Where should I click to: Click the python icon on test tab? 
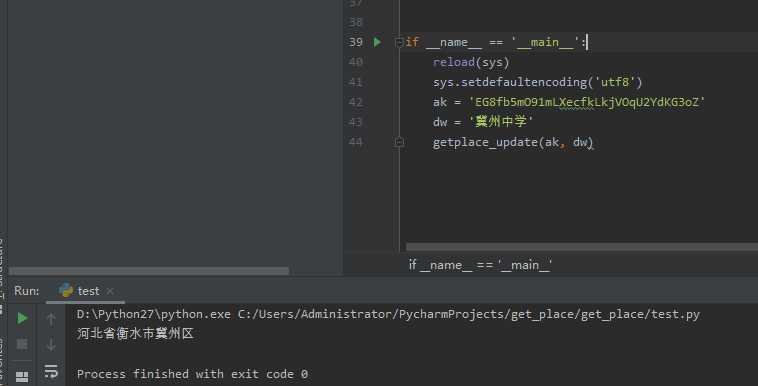pos(66,290)
